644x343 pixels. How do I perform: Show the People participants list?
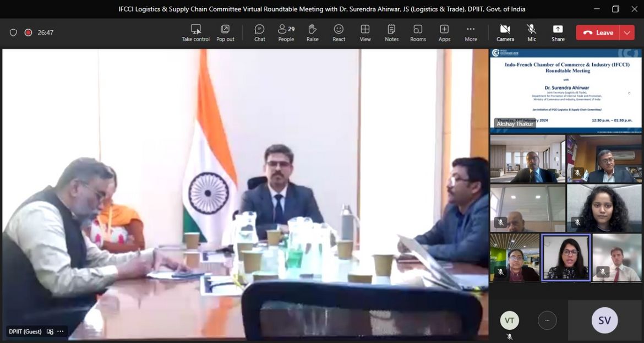[286, 32]
